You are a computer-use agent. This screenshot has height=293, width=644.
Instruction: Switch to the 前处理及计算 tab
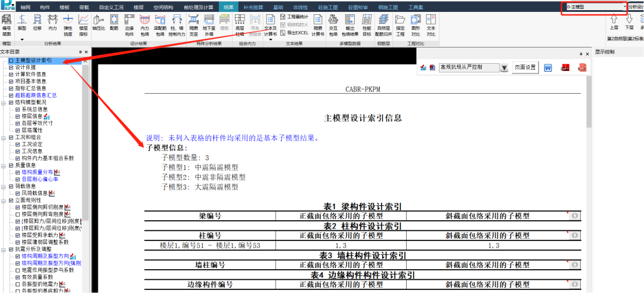pos(199,7)
